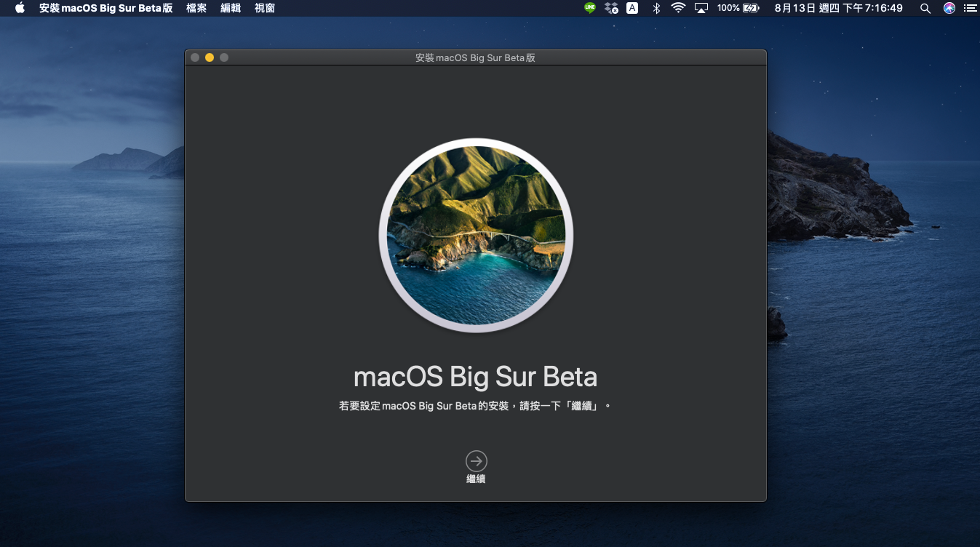Minimize the installer window with yellow button
Image resolution: width=980 pixels, height=547 pixels.
(x=210, y=57)
